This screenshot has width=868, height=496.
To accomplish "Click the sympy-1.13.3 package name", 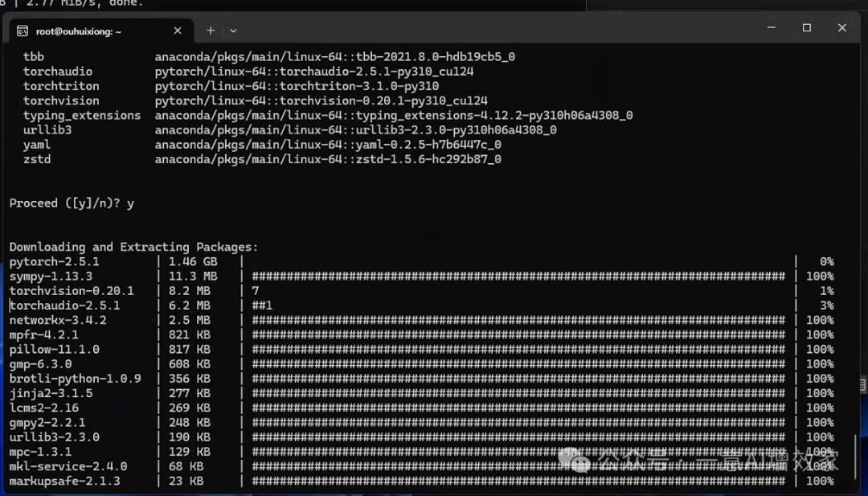I will (x=51, y=277).
